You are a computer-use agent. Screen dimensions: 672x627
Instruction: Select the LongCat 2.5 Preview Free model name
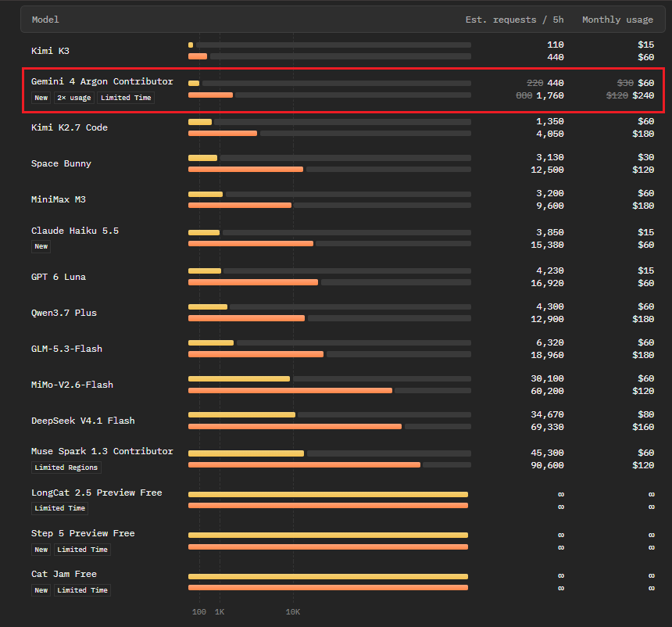[96, 493]
